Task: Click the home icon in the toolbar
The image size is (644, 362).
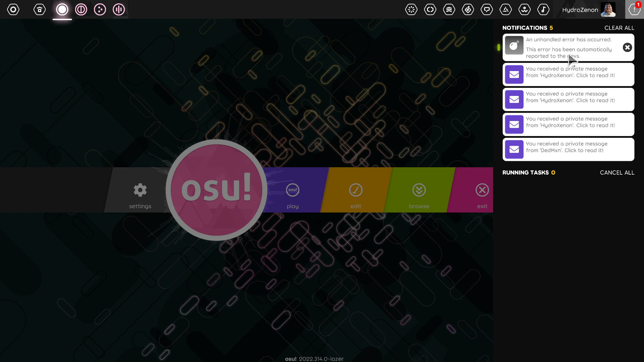Action: pyautogui.click(x=39, y=9)
